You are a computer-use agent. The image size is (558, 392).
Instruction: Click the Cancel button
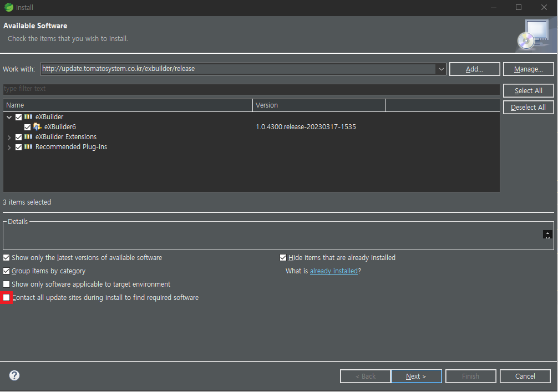pos(525,376)
